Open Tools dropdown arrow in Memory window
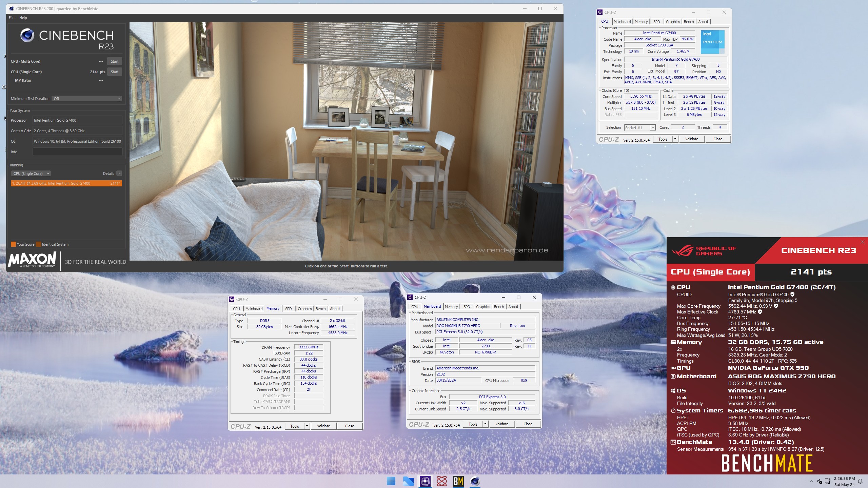 coord(307,426)
